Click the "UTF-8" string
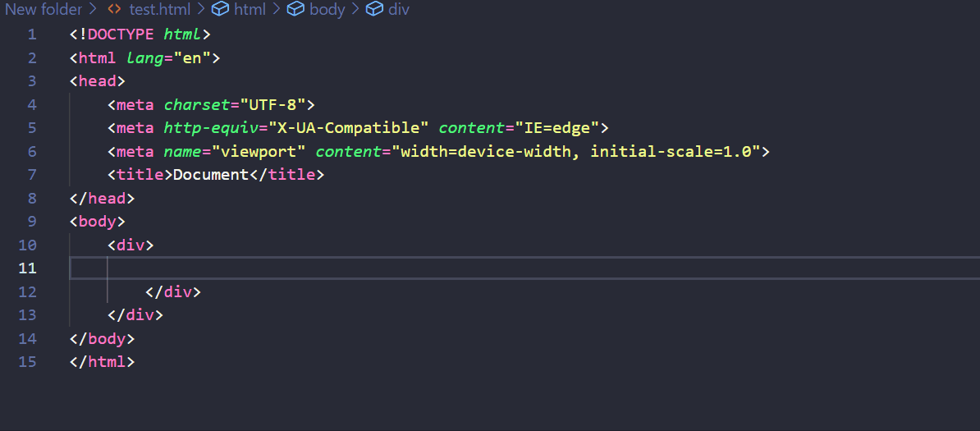The height and width of the screenshot is (431, 980). click(272, 104)
